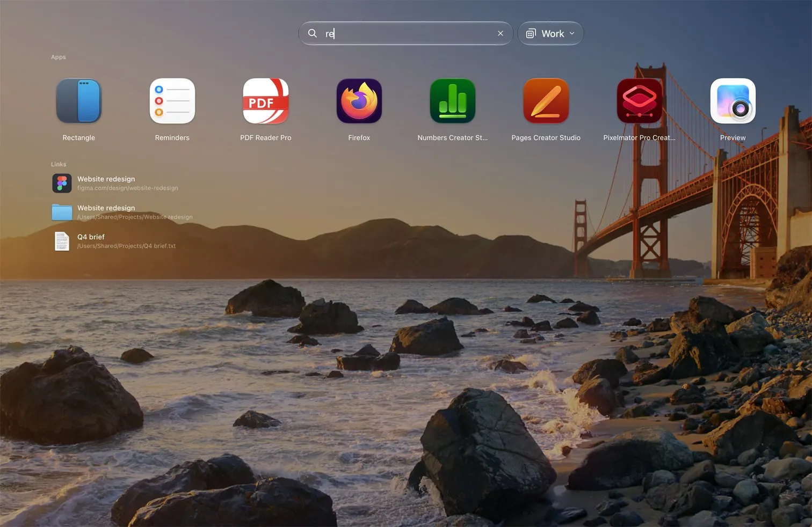Clear the search field with the X button

501,33
